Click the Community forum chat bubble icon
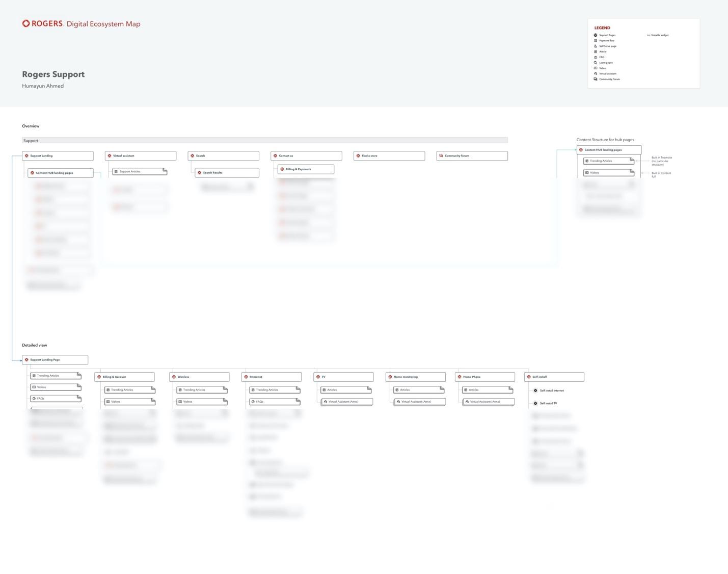This screenshot has width=728, height=574. (x=441, y=156)
